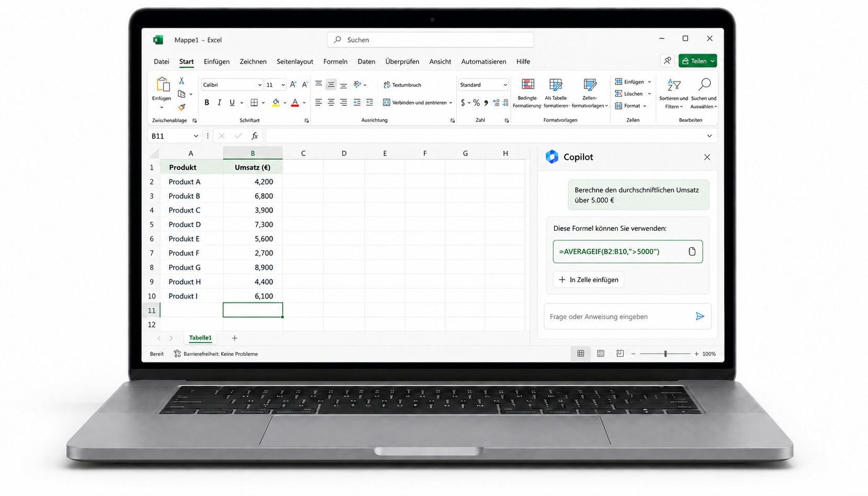Click the Decrease Font Size icon
This screenshot has height=496, width=868.
click(x=305, y=84)
